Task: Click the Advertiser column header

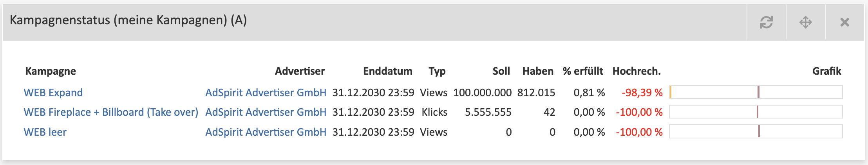Action: (x=300, y=71)
